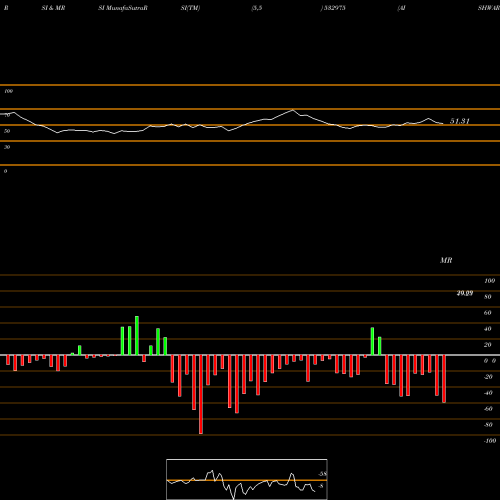Click the 60 label on MR scale
The width and height of the screenshot is (500, 500).
coord(487,313)
